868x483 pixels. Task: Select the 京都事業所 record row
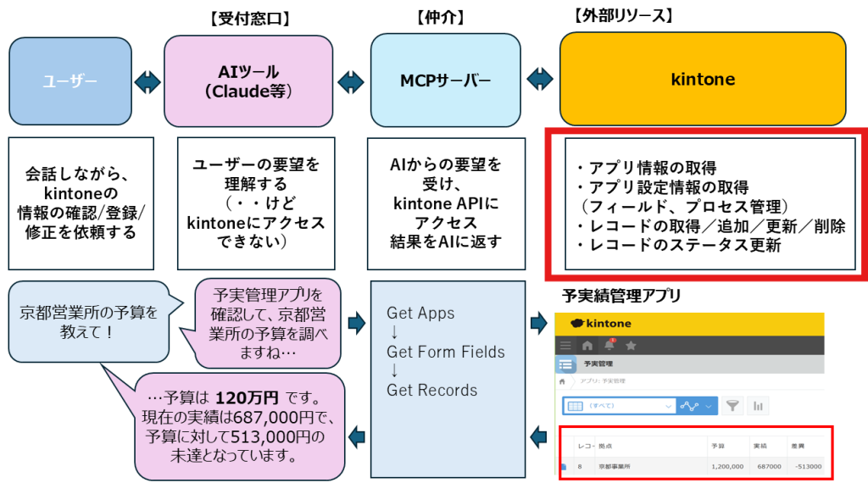click(693, 466)
